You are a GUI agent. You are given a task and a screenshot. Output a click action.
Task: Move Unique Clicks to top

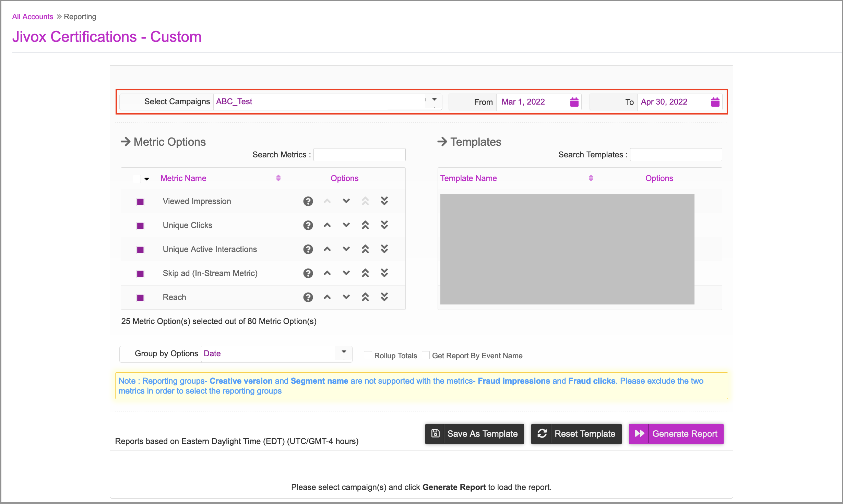click(365, 225)
